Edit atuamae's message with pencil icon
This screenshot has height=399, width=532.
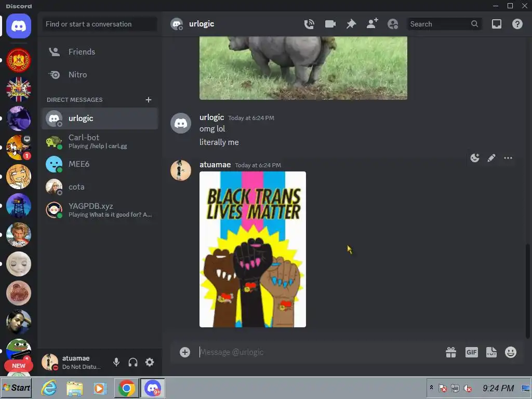point(491,158)
